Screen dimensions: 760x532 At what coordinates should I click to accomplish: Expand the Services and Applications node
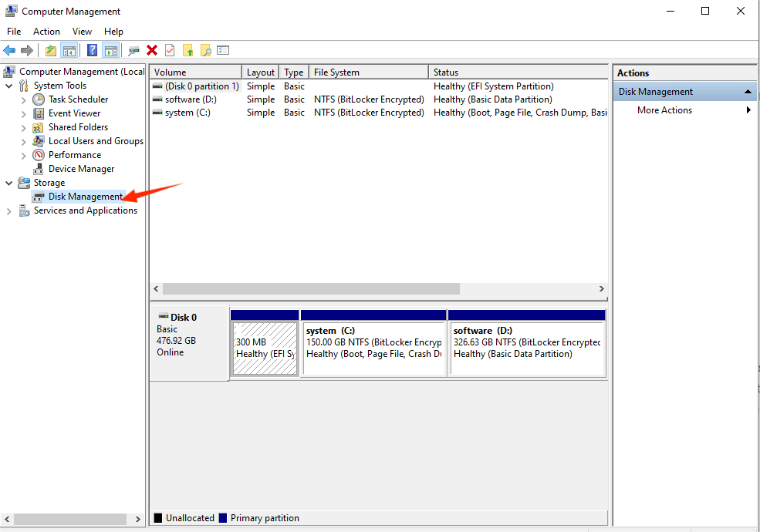coord(9,210)
